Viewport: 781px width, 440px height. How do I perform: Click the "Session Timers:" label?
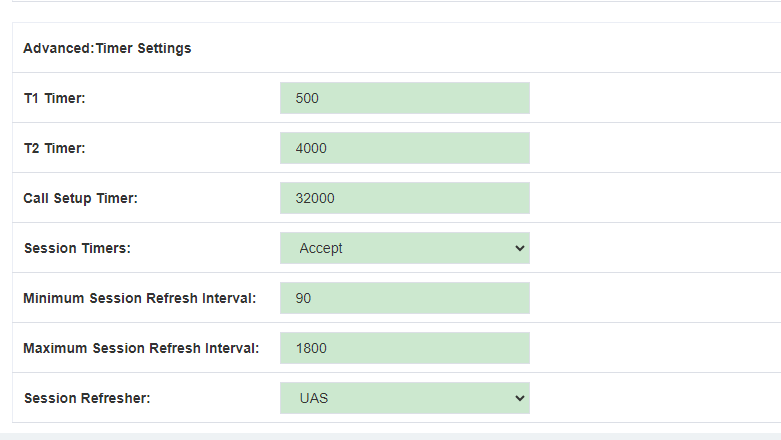click(x=77, y=248)
